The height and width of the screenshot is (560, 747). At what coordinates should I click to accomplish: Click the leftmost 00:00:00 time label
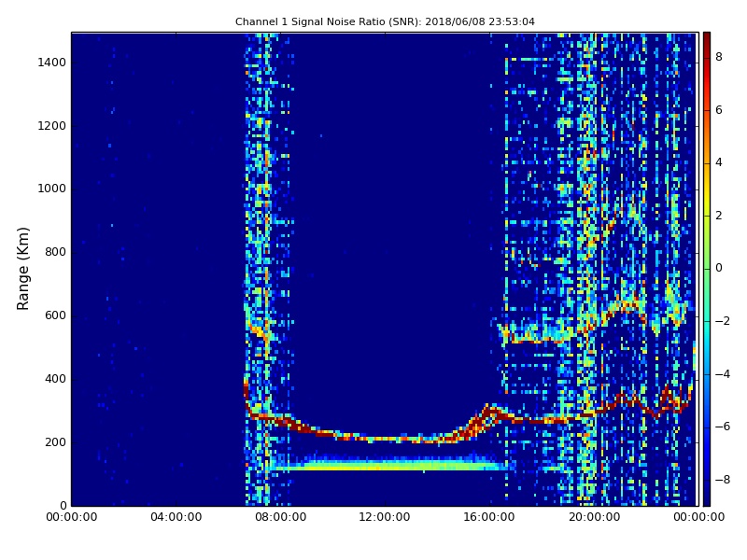click(x=72, y=517)
